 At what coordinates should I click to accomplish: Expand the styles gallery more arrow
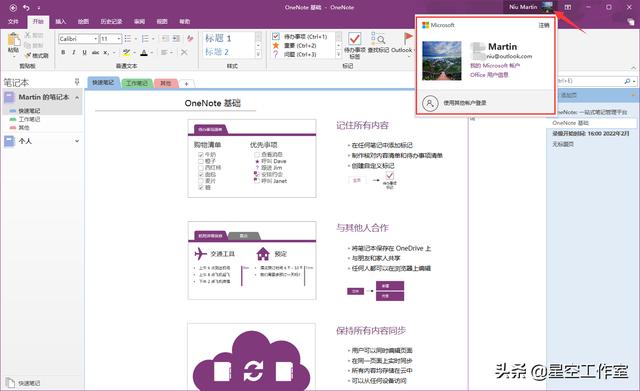pyautogui.click(x=258, y=54)
